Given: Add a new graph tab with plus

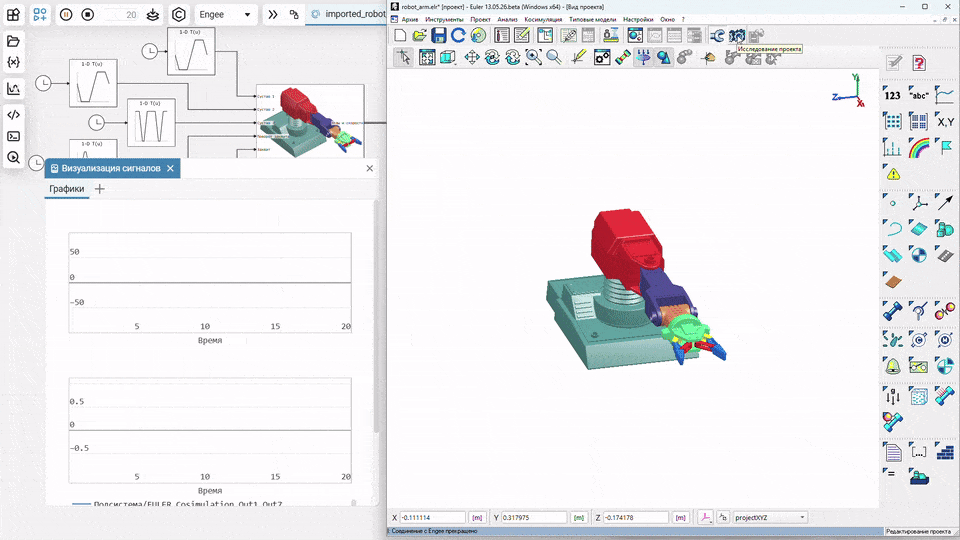Looking at the screenshot, I should 100,189.
